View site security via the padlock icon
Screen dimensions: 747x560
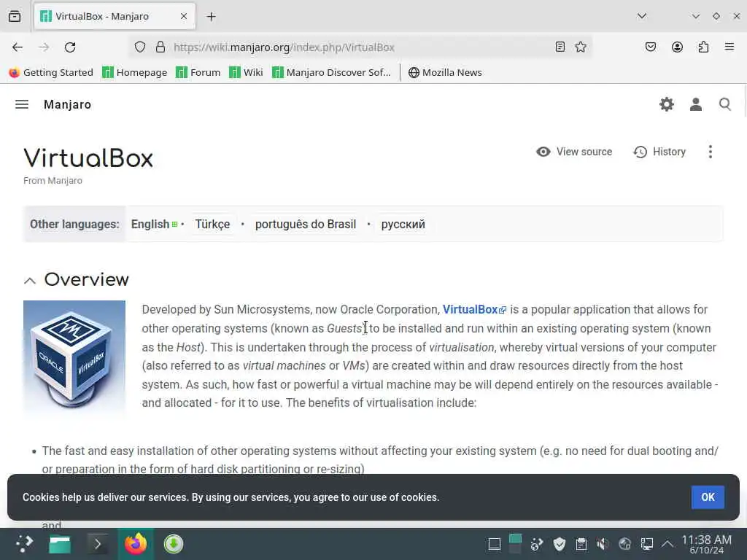tap(160, 47)
